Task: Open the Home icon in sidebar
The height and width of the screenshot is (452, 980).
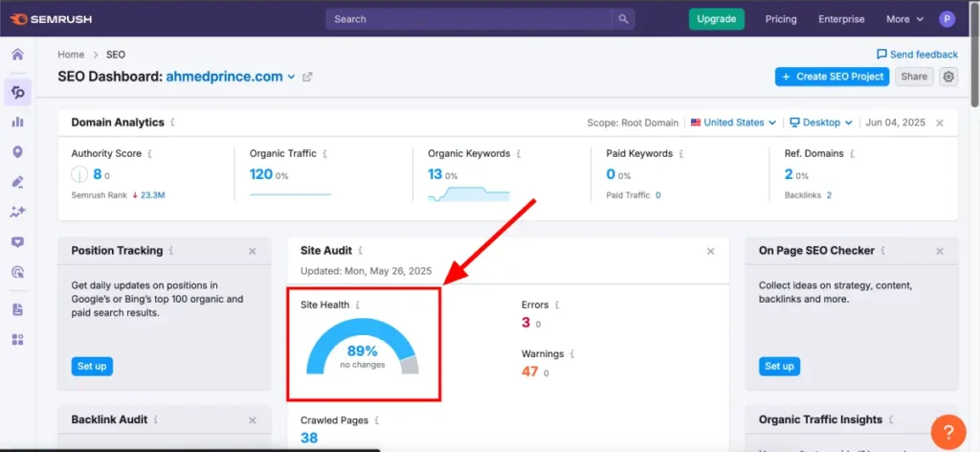Action: [17, 55]
